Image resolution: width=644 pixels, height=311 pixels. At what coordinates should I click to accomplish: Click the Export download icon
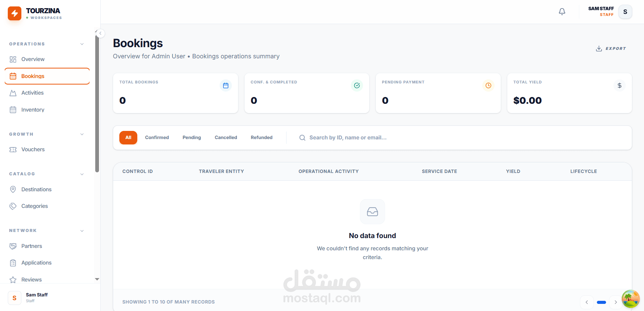click(599, 48)
